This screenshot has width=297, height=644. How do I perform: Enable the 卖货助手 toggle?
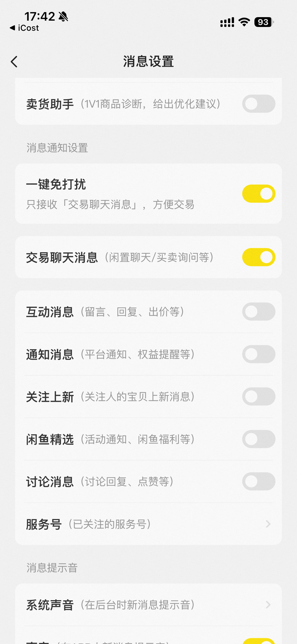[258, 104]
